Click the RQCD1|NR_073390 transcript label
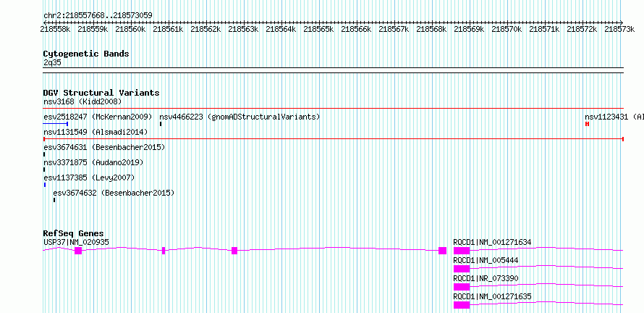Image resolution: width=644 pixels, height=313 pixels. 486,278
